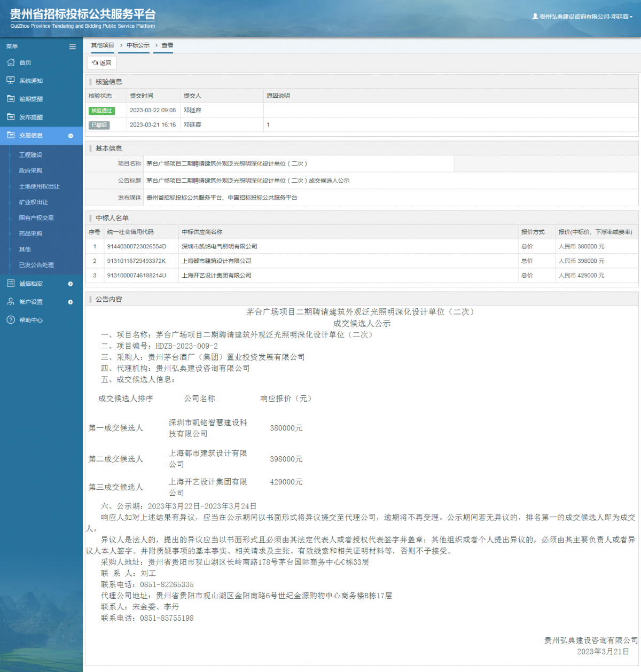Click the 中标人名单 section header
This screenshot has height=672, width=641.
coord(112,218)
